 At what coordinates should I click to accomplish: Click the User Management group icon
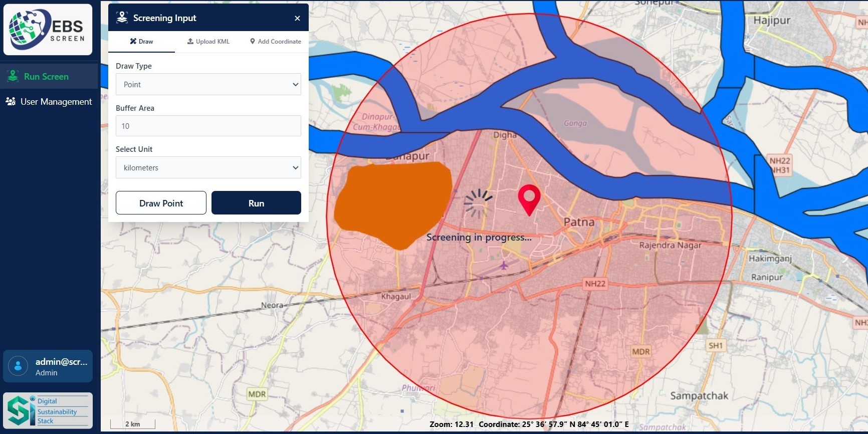[11, 102]
